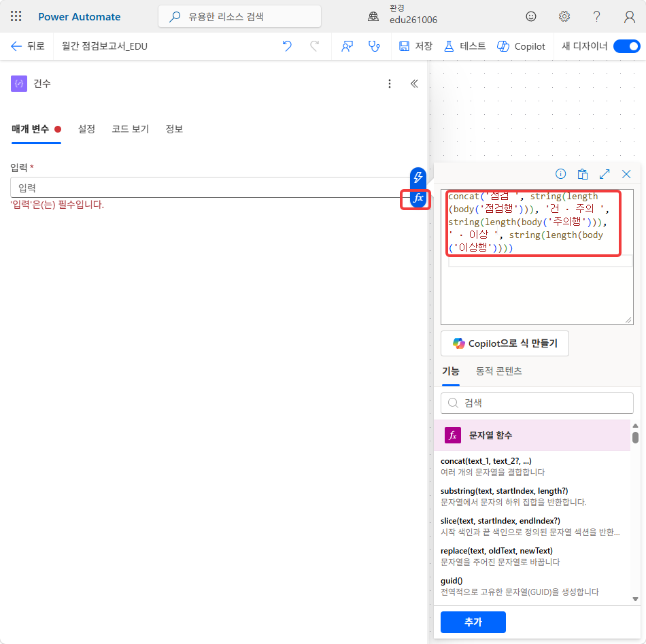Click the function list scrollbar thumb
The width and height of the screenshot is (646, 644).
635,437
